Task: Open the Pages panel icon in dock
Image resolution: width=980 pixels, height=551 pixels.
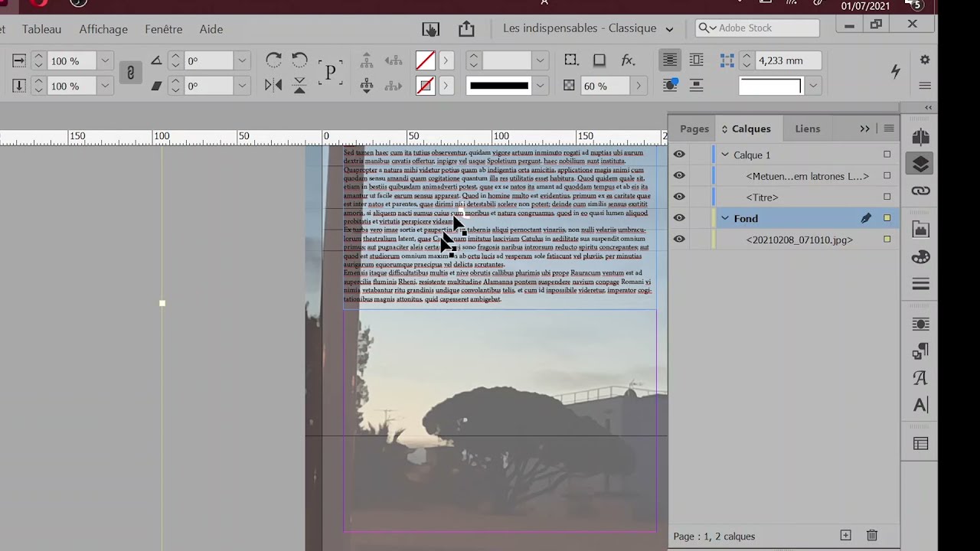Action: (x=920, y=137)
